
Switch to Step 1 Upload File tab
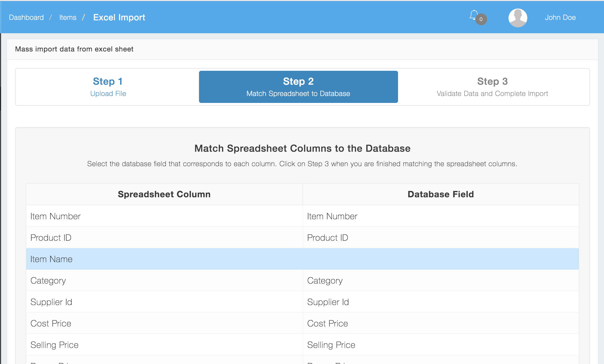pyautogui.click(x=108, y=87)
